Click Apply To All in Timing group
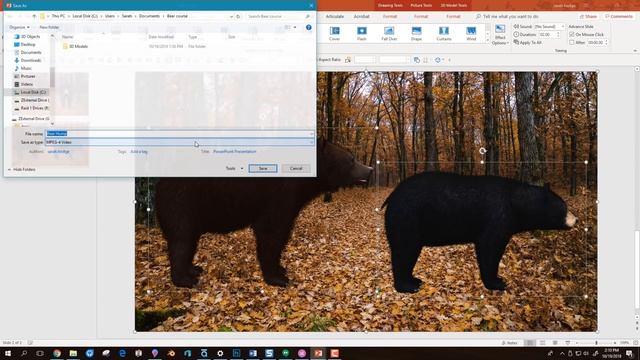Viewport: 640px width, 360px height. 528,42
